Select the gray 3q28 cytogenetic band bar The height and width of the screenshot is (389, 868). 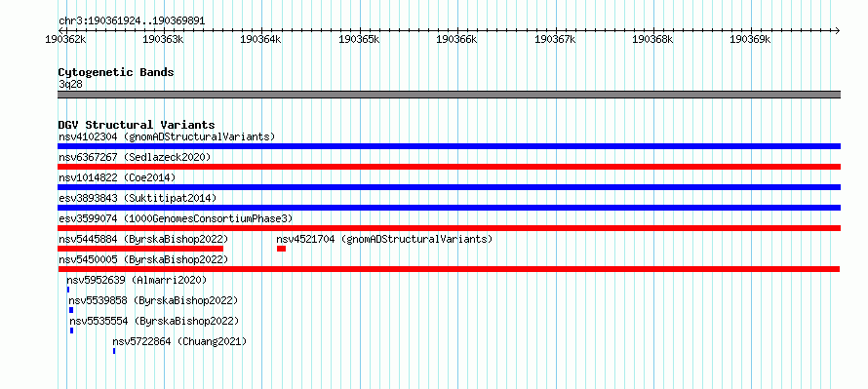click(x=449, y=94)
